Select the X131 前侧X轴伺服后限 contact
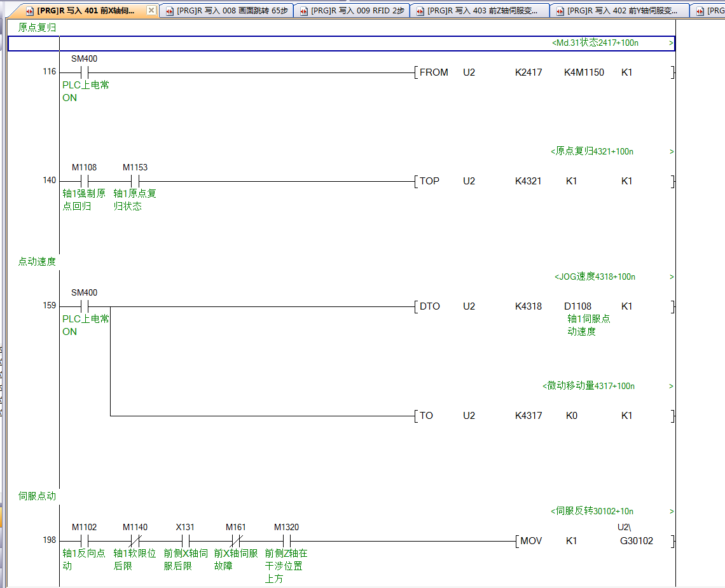 pos(185,542)
